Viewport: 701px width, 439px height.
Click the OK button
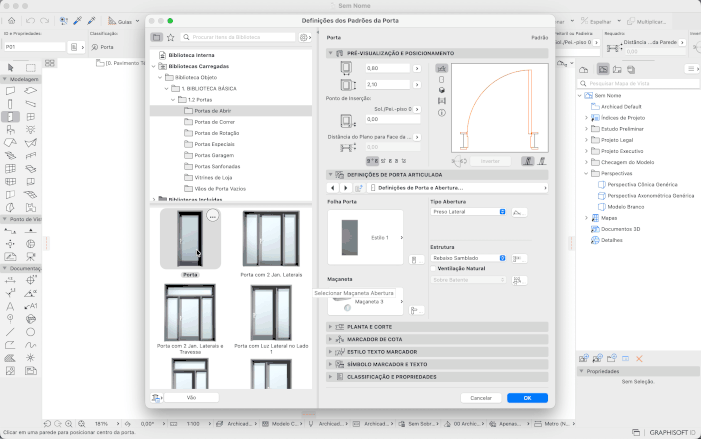coord(528,398)
